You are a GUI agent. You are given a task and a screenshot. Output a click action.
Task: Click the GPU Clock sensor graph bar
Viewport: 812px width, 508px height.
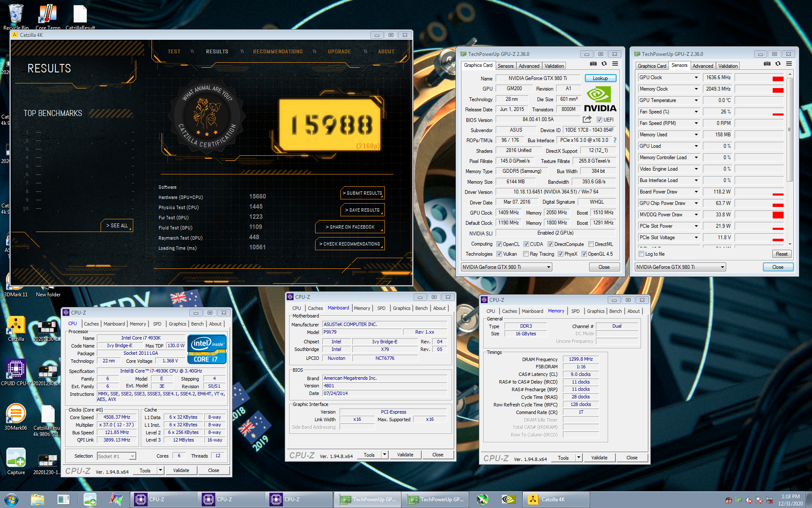(x=760, y=77)
